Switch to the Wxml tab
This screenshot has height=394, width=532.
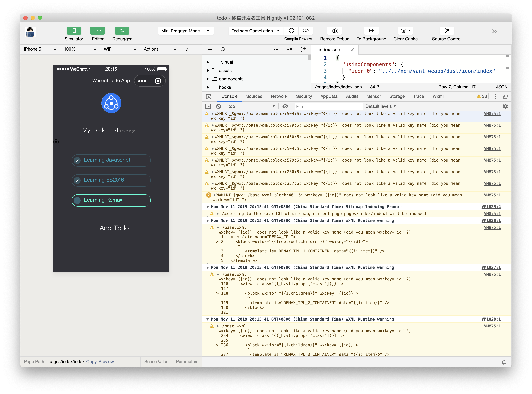tap(438, 96)
